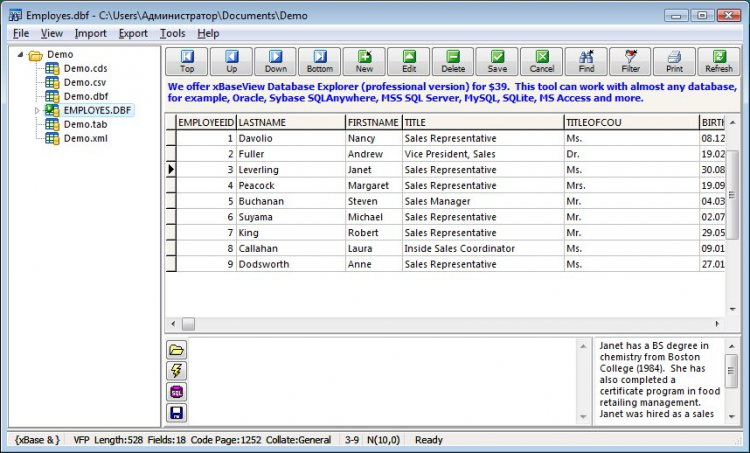Expand the EMPLOYES.DBF tree node

pyautogui.click(x=38, y=110)
